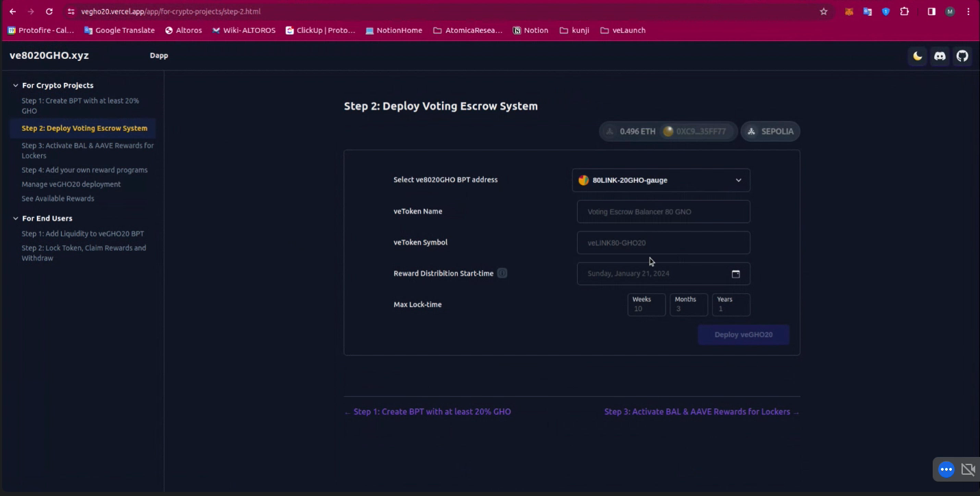Collapse the For Crypto Projects section
This screenshot has height=496, width=980.
(53, 86)
